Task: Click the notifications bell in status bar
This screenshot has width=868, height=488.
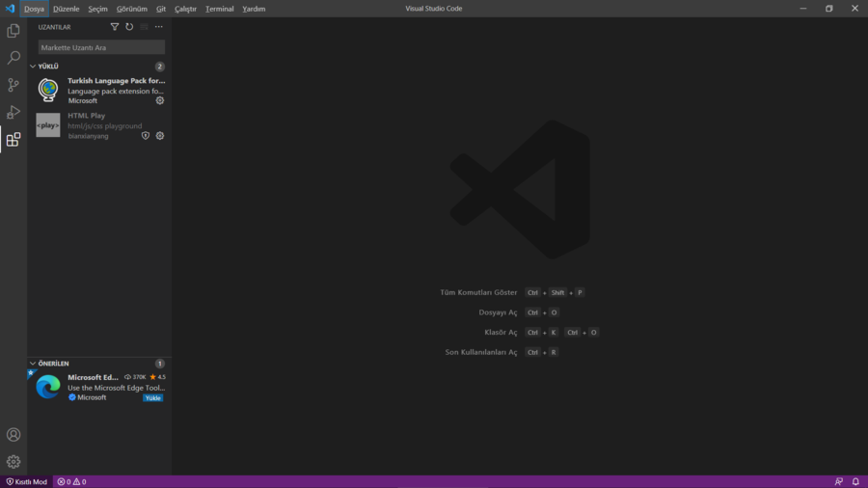Action: [854, 481]
